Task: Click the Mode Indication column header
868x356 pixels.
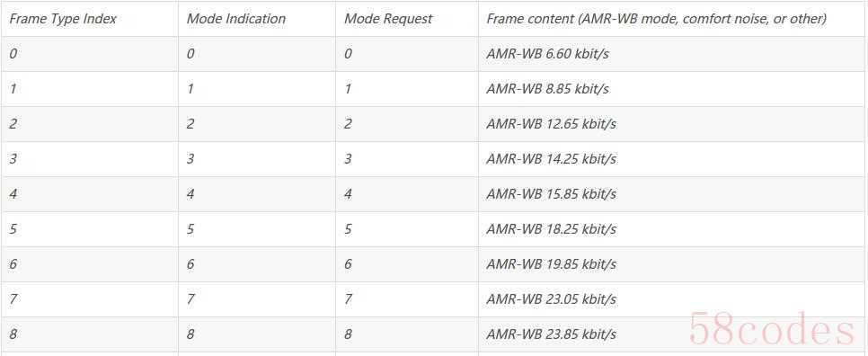Action: click(236, 19)
